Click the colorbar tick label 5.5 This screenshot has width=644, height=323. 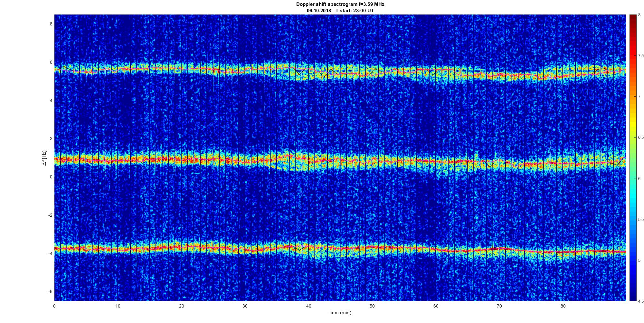(x=641, y=219)
